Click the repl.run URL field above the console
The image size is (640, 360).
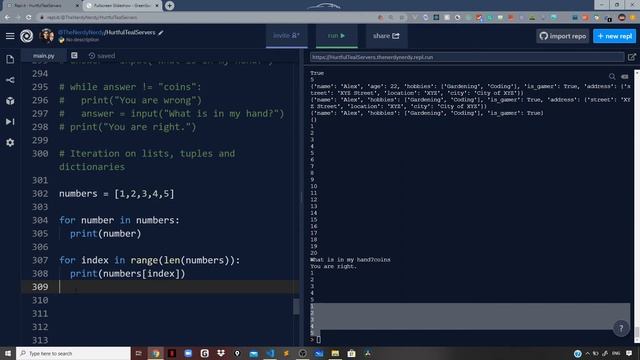point(467,57)
